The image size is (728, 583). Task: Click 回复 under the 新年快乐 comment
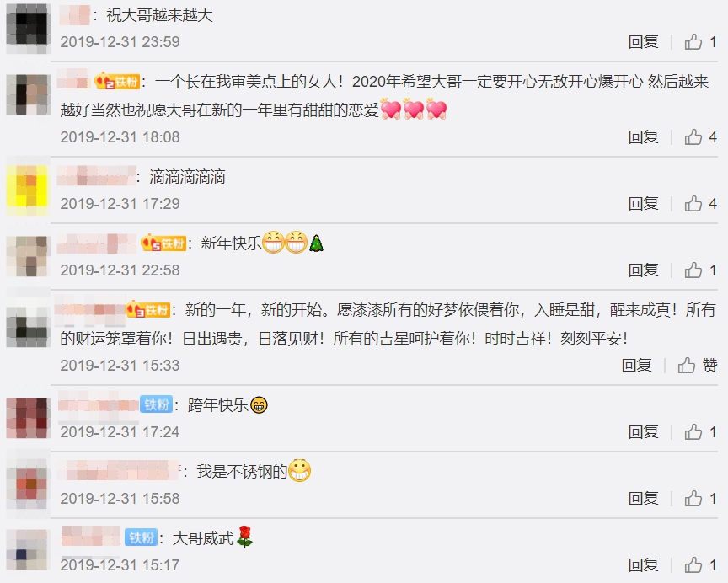tap(643, 270)
